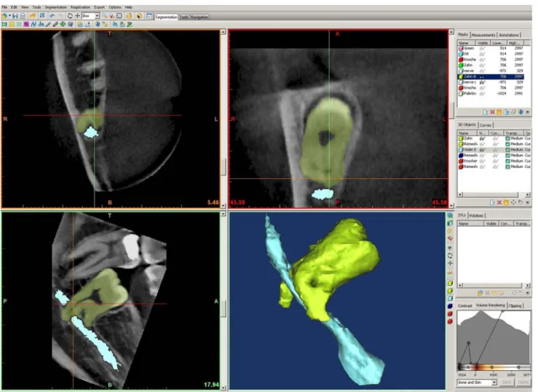538x392 pixels.
Task: Toggle contour visibility for Zahn 3D object
Action: point(495,138)
